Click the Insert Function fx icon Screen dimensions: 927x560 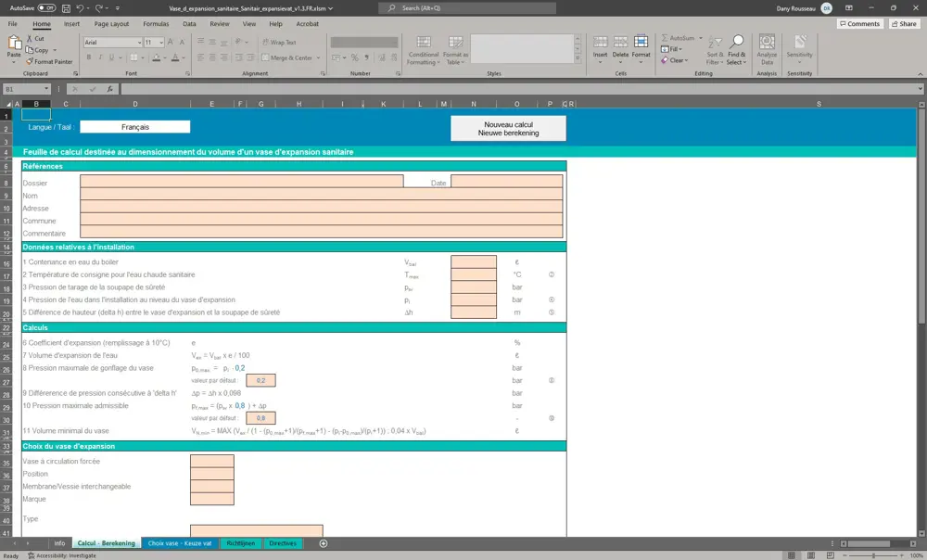(109, 89)
